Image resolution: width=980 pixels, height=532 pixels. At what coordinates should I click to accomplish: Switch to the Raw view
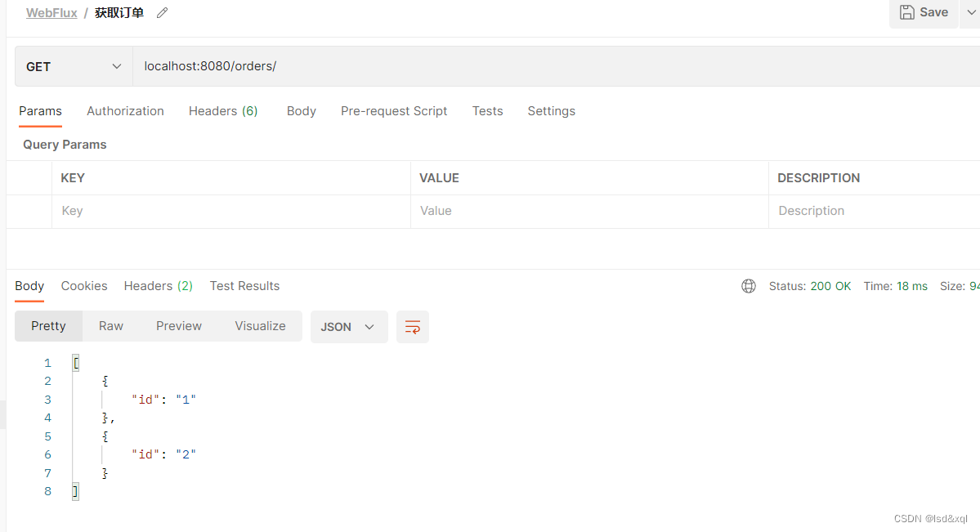(110, 326)
